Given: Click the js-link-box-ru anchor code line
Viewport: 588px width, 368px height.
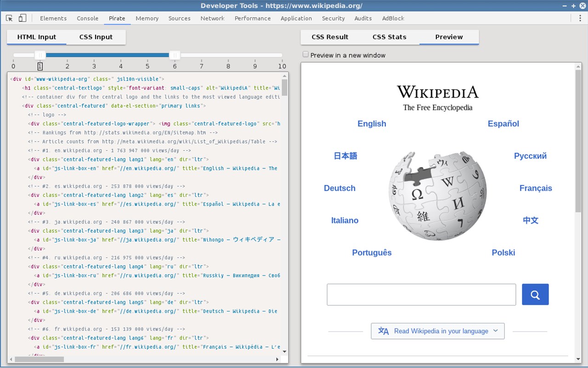Looking at the screenshot, I should [157, 276].
